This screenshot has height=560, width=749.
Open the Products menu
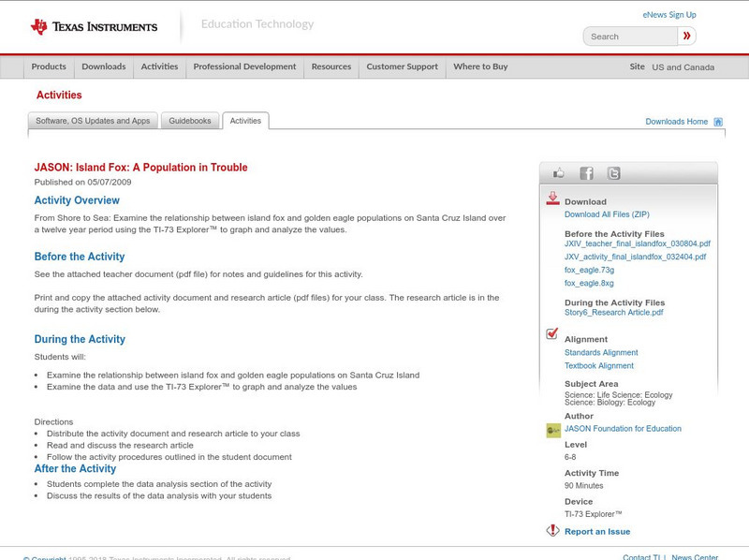coord(49,66)
